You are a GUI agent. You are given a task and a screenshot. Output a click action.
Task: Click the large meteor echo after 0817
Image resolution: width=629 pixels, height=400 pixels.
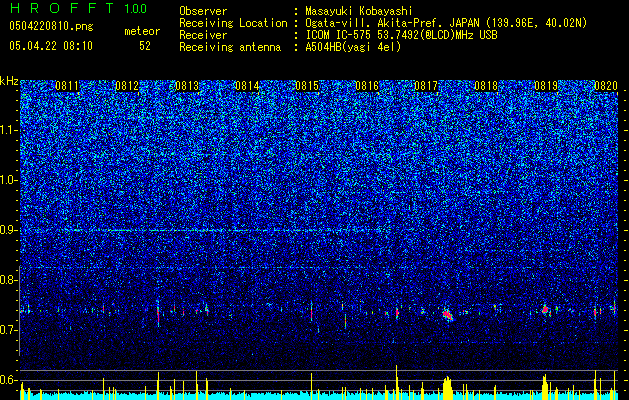pyautogui.click(x=448, y=315)
